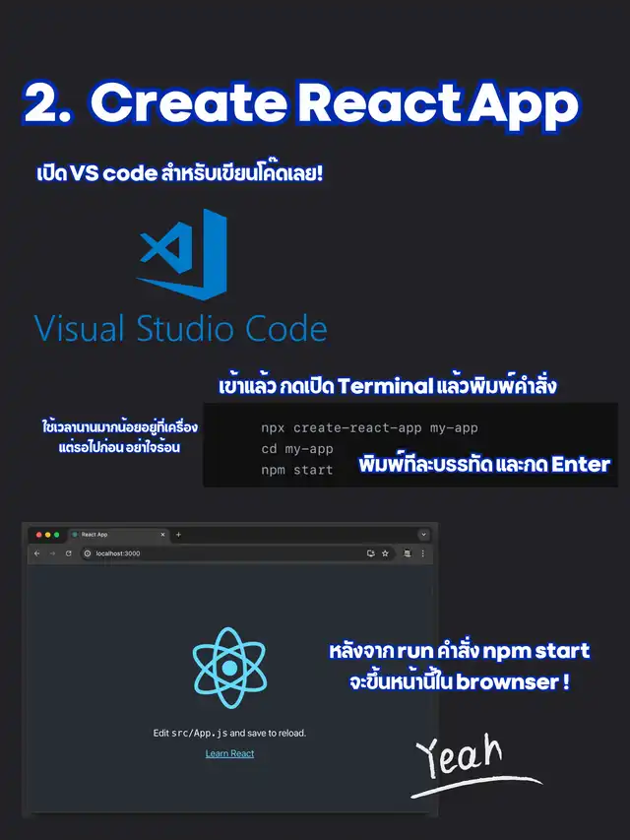Click the green macOS fullscreen button
The width and height of the screenshot is (630, 840).
(57, 534)
